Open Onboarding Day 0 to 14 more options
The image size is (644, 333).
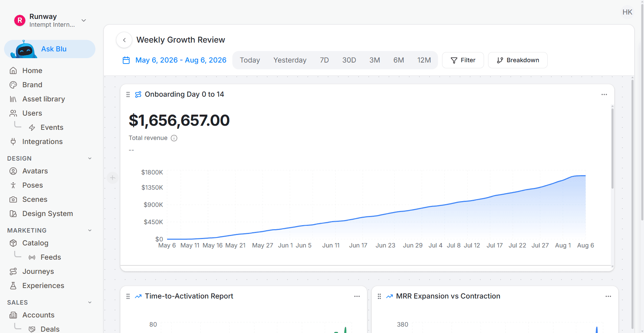[604, 95]
